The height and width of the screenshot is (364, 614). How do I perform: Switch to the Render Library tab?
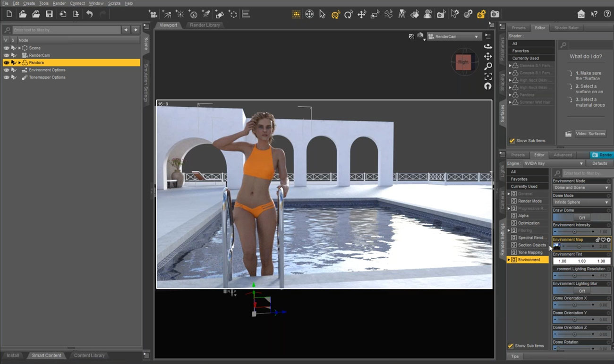point(205,25)
